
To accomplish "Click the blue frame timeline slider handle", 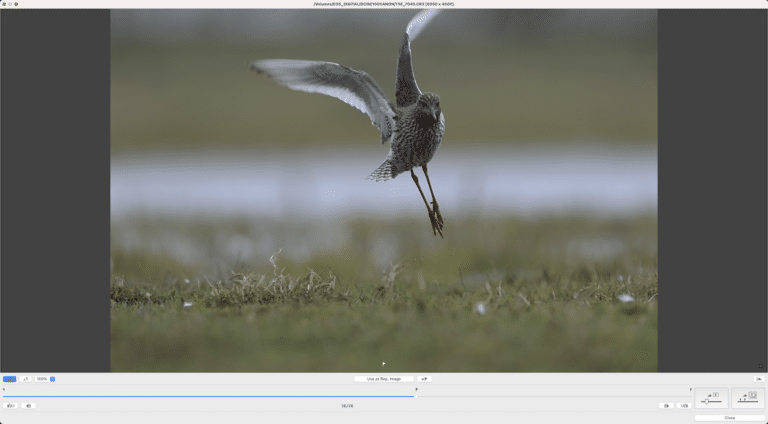I will [415, 396].
